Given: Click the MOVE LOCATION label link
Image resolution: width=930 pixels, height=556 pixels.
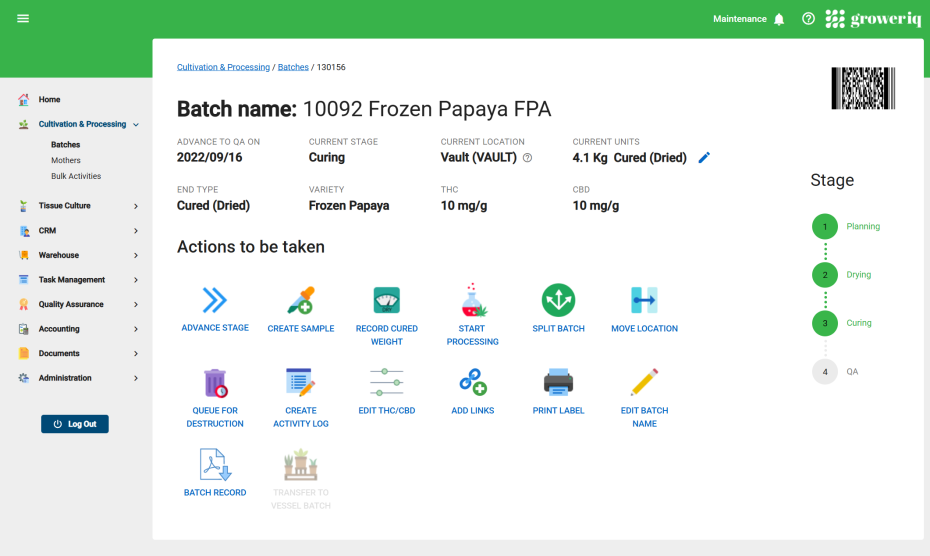Looking at the screenshot, I should (644, 329).
